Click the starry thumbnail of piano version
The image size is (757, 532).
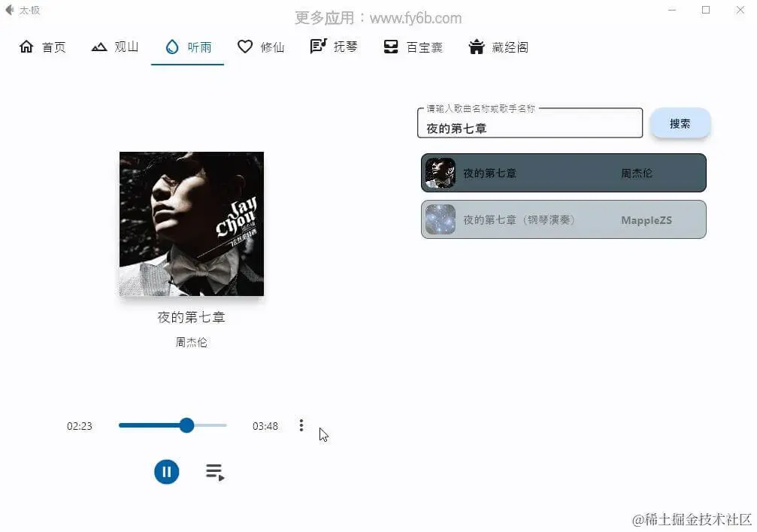click(441, 219)
